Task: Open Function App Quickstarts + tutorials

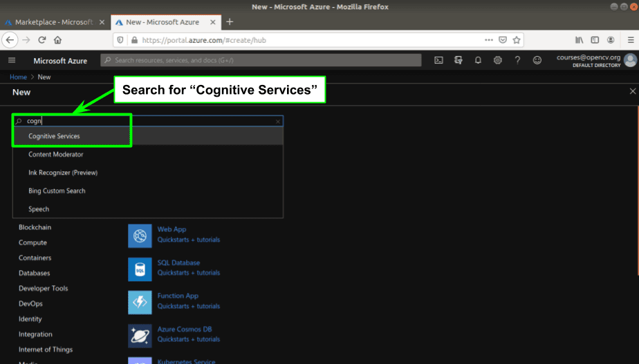Action: click(189, 306)
